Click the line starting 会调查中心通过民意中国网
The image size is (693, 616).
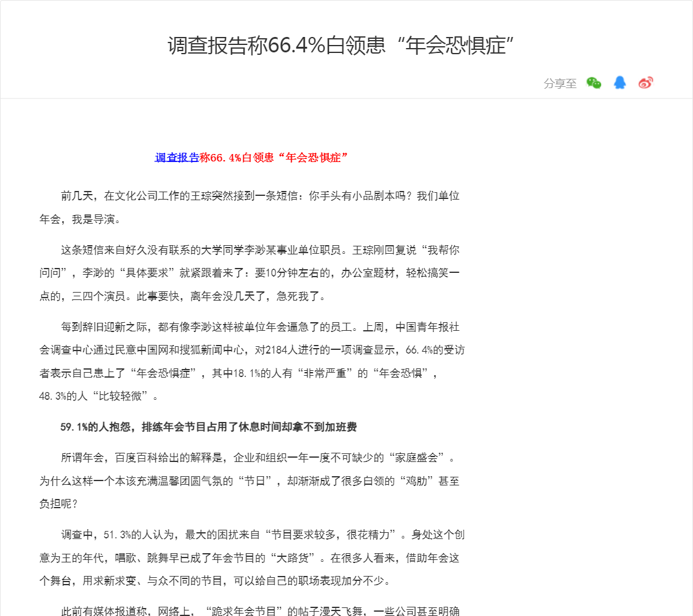(252, 350)
